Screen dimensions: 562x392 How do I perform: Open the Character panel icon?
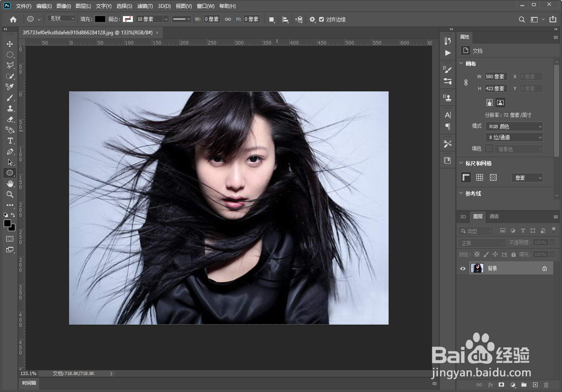click(448, 115)
